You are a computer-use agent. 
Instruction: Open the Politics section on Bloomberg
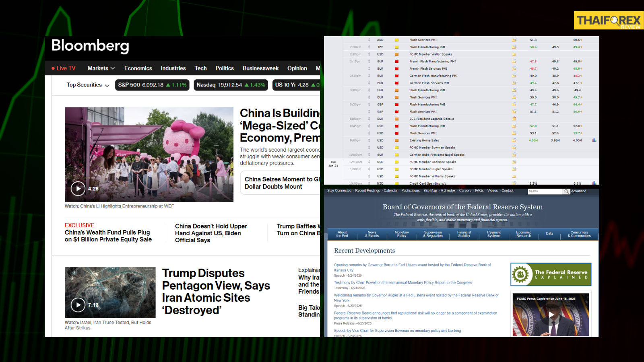pos(225,68)
